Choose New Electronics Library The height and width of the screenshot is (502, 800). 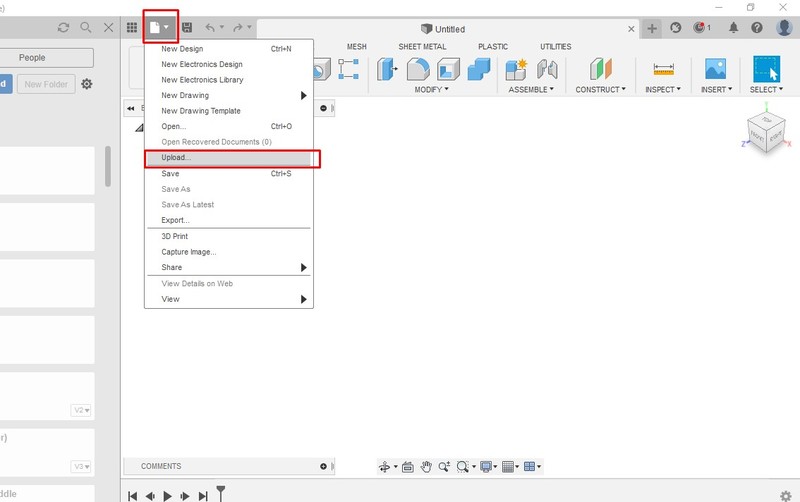[x=229, y=80]
